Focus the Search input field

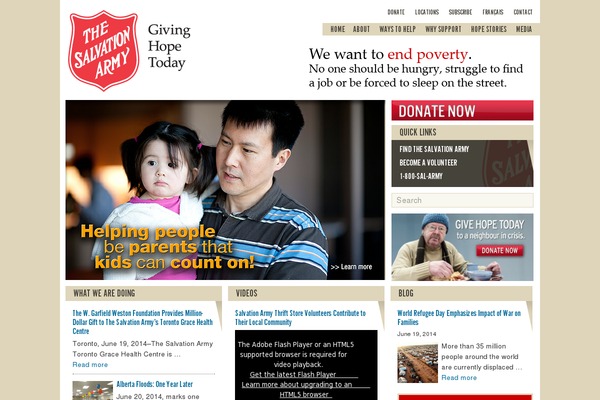coord(462,200)
